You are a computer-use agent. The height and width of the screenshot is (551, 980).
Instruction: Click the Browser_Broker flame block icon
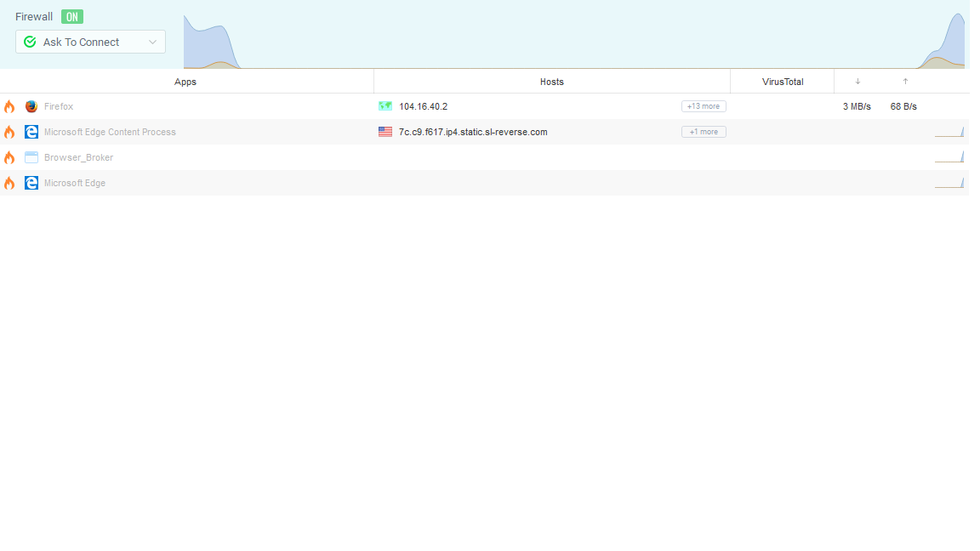point(9,158)
